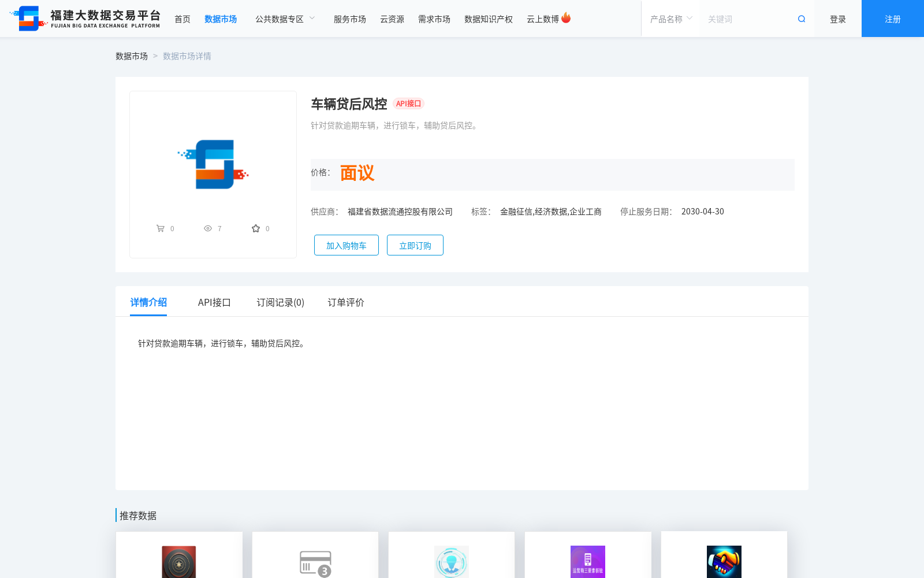Click 推荐数据 section heading

[138, 516]
